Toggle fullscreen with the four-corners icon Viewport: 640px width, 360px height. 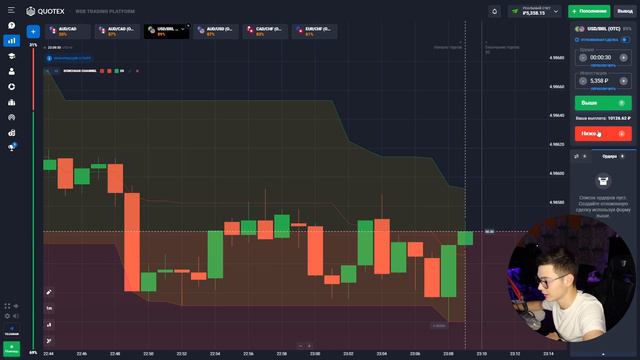click(7, 306)
